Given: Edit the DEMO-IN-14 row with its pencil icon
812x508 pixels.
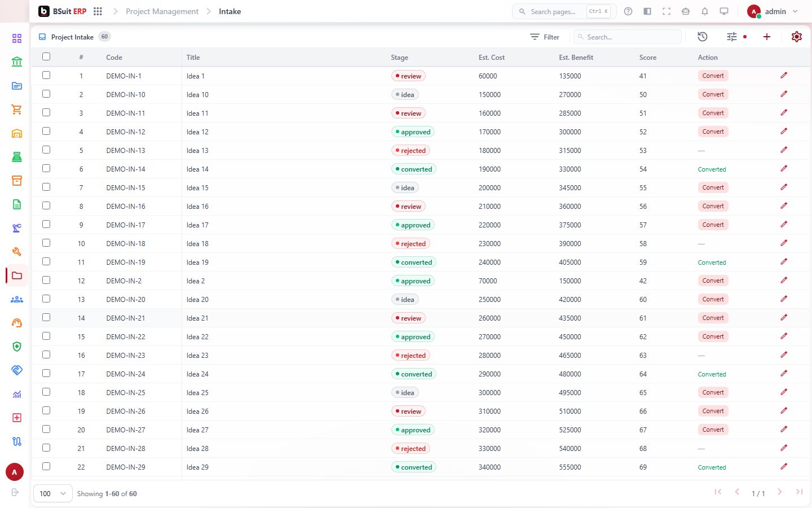Looking at the screenshot, I should (x=784, y=169).
